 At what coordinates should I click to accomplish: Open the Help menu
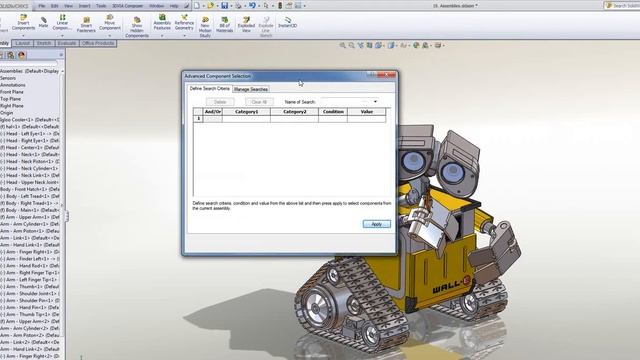[174, 6]
